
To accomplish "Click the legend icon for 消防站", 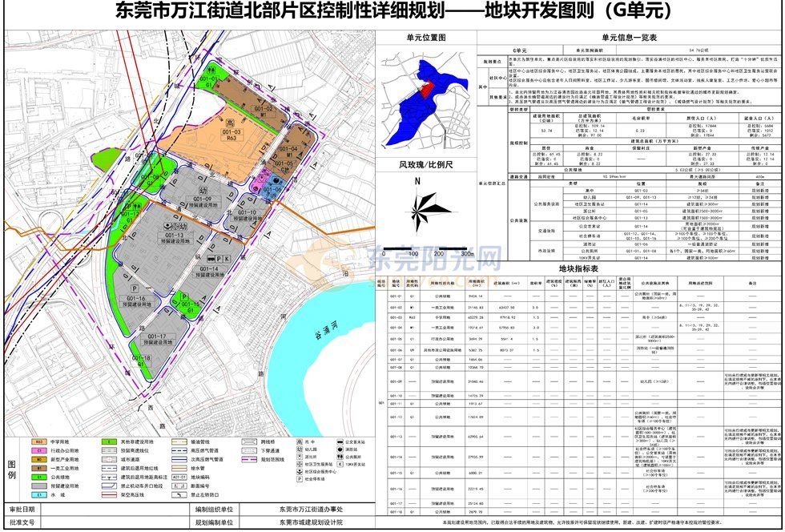I will pos(340,449).
